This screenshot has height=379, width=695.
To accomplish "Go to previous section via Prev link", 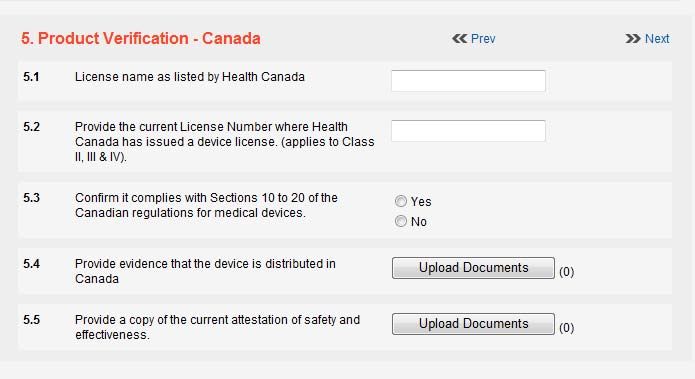I will [x=483, y=39].
